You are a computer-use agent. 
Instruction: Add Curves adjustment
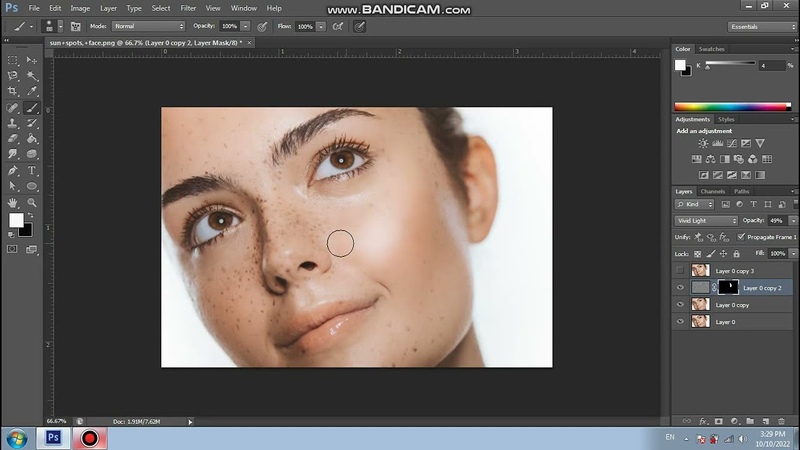click(732, 143)
